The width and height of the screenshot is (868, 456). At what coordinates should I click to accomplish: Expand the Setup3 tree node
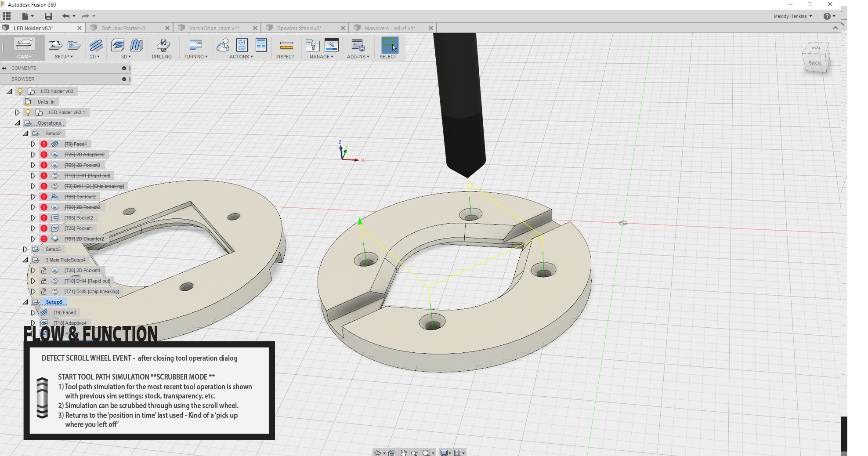click(x=25, y=249)
